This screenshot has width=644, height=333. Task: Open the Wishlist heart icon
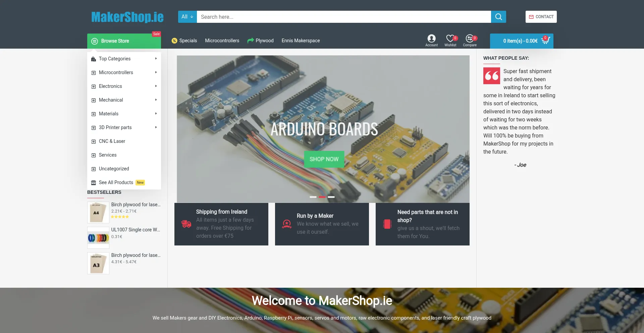click(x=450, y=39)
